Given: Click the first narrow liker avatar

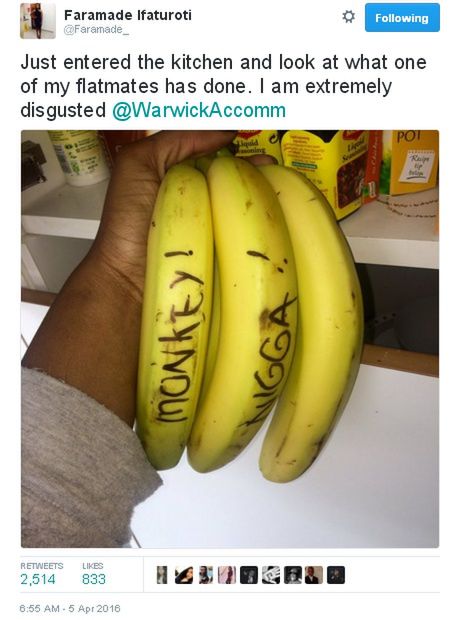Looking at the screenshot, I should pyautogui.click(x=162, y=575).
